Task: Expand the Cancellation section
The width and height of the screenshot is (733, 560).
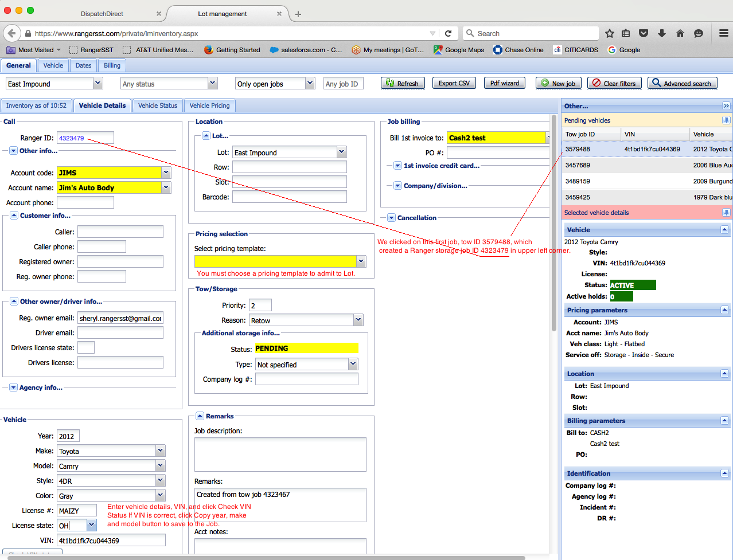Action: click(391, 218)
